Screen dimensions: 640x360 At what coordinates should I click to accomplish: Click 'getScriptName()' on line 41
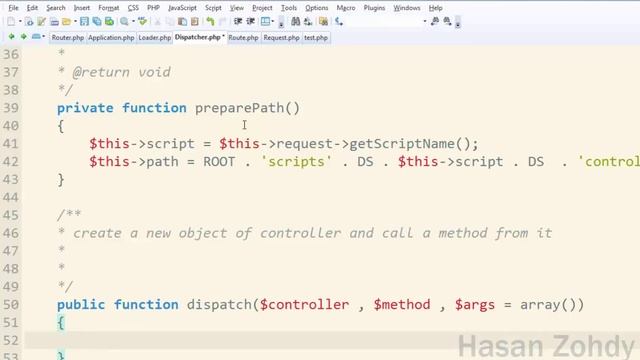pos(410,144)
